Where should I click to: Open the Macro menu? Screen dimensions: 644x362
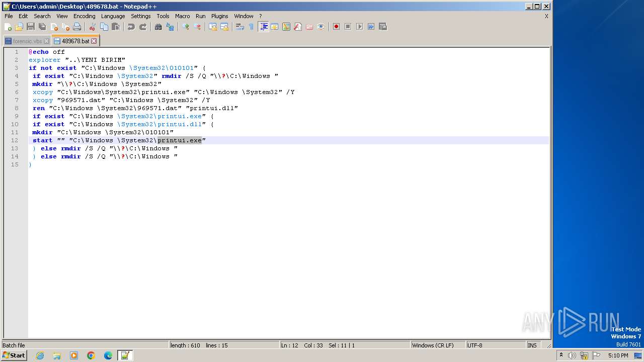[182, 16]
